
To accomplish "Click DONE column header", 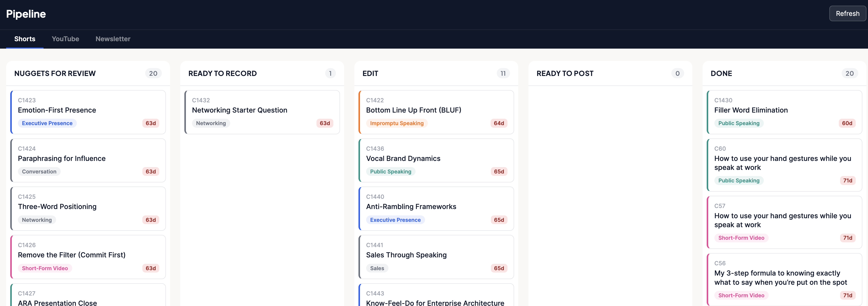I will [x=721, y=73].
